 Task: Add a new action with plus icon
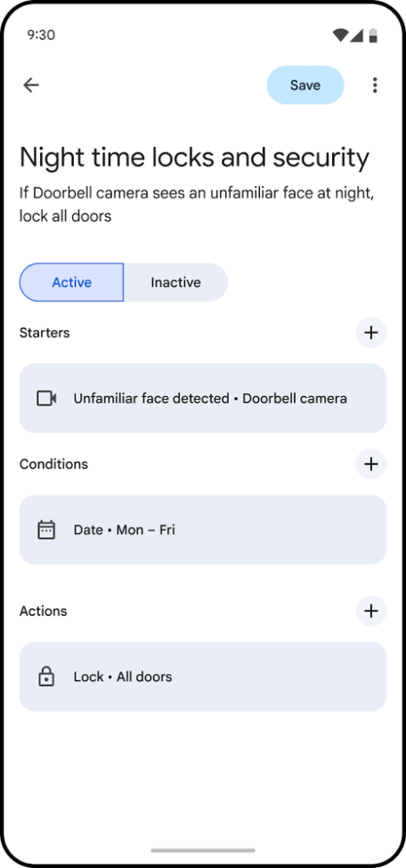coord(370,611)
